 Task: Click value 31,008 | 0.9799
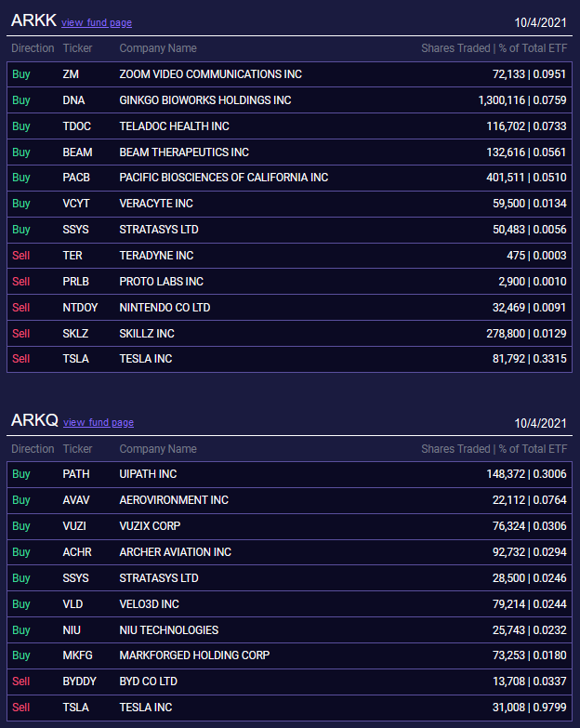click(530, 707)
